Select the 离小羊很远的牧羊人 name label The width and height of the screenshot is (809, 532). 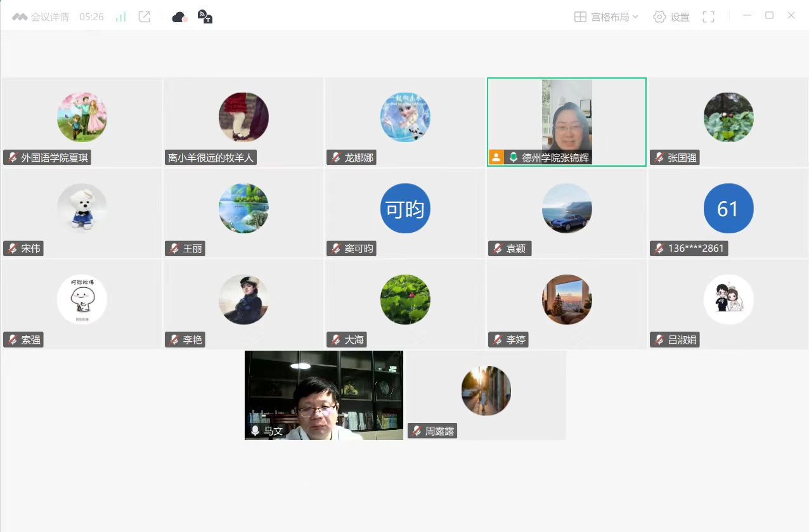(x=211, y=158)
